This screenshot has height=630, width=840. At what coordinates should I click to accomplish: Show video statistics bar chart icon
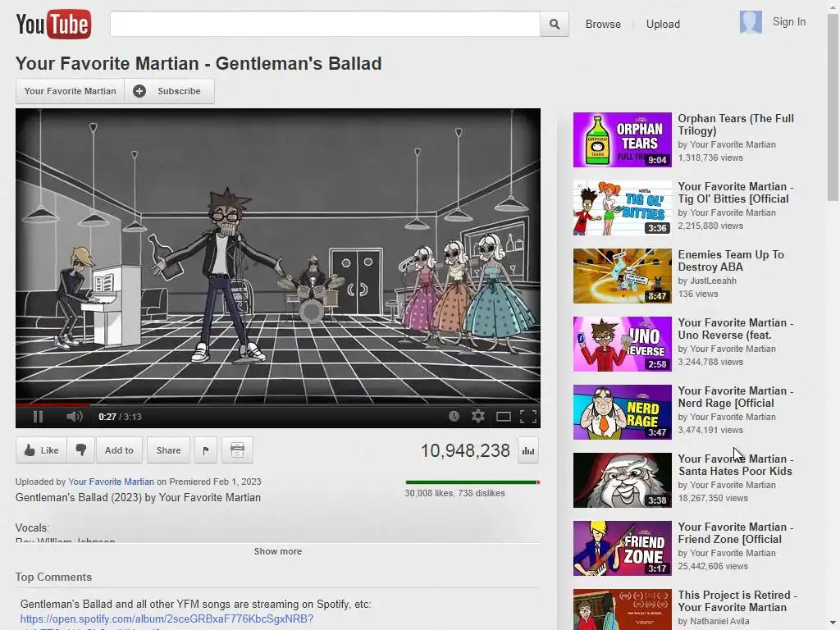528,450
